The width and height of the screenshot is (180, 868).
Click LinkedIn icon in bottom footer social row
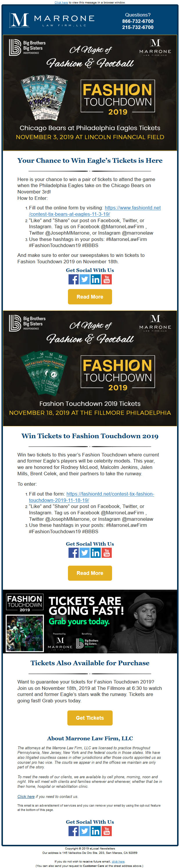(x=96, y=831)
